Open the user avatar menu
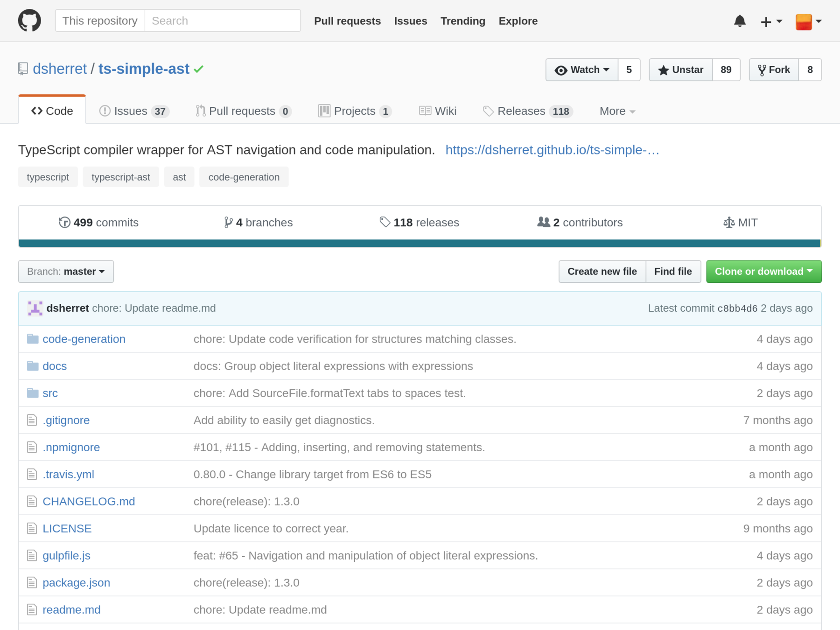This screenshot has height=630, width=840. click(808, 21)
